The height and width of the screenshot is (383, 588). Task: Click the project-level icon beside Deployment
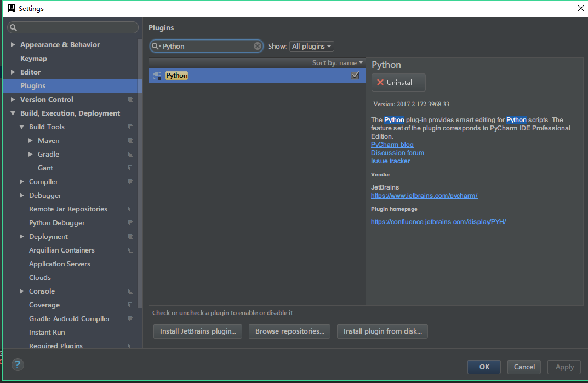130,236
